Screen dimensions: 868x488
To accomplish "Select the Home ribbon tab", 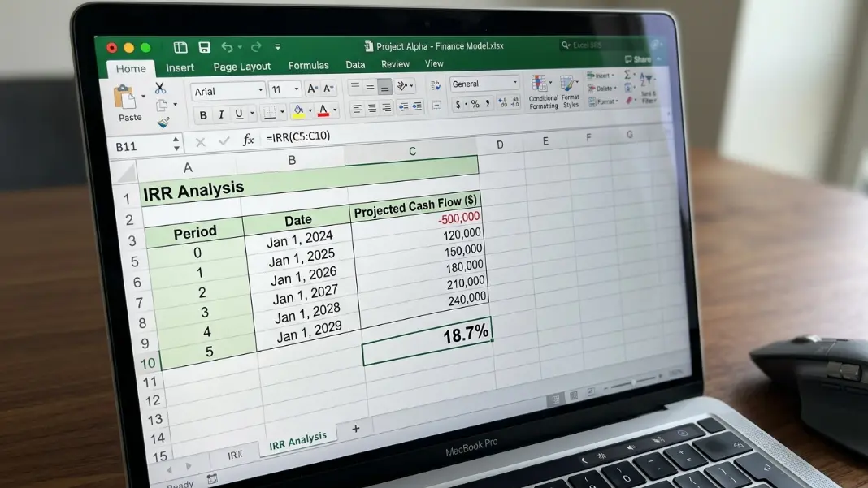I will click(x=131, y=69).
